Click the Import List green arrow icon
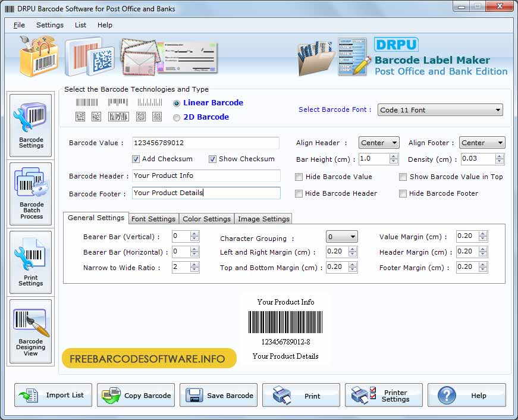518x420 pixels. click(x=29, y=395)
